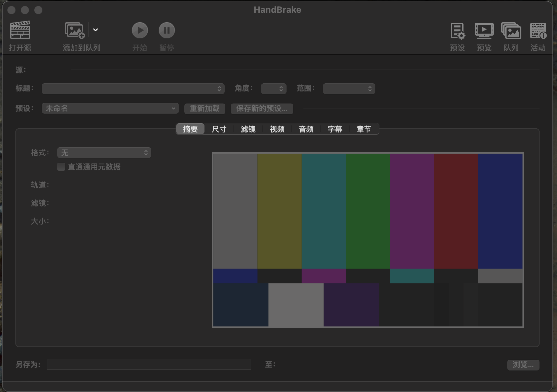Viewport: 557px width, 392px height.
Task: Open the Preset dropdown showing 未命名
Action: [110, 108]
